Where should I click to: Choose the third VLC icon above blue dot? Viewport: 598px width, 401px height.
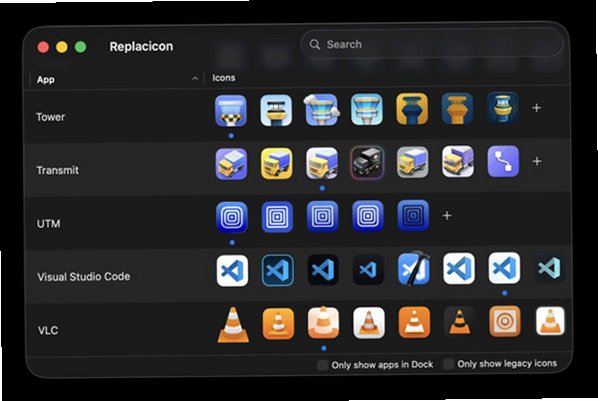tap(323, 323)
